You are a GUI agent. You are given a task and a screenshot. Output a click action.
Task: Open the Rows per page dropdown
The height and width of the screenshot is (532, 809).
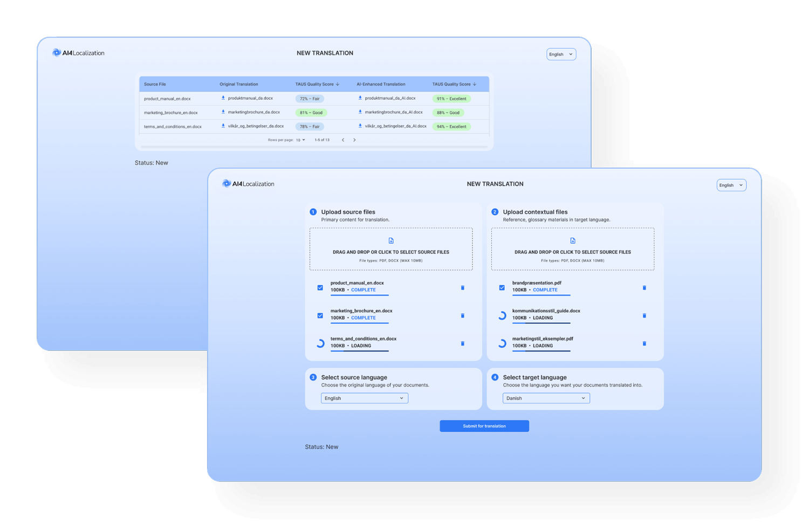tap(300, 140)
